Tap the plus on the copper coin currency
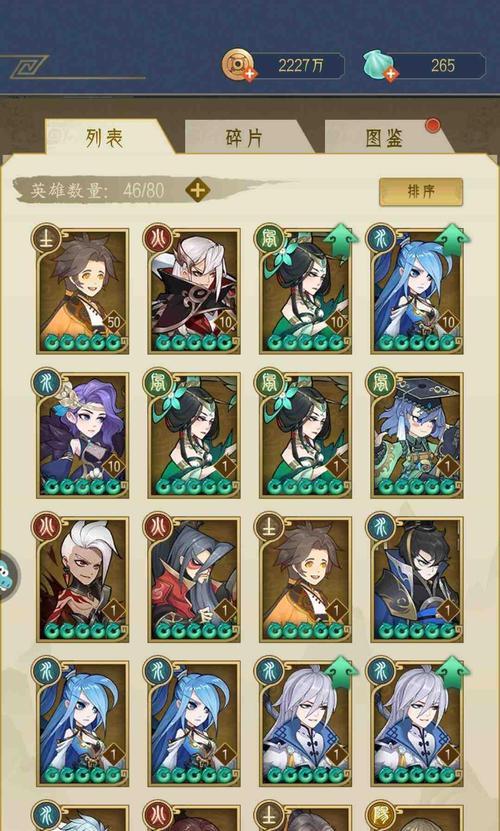 coord(250,75)
